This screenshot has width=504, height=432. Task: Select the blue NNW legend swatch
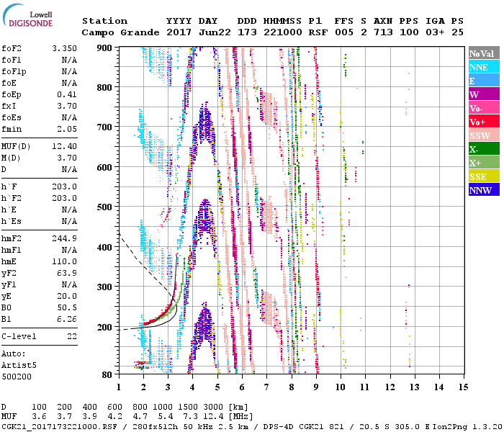483,191
